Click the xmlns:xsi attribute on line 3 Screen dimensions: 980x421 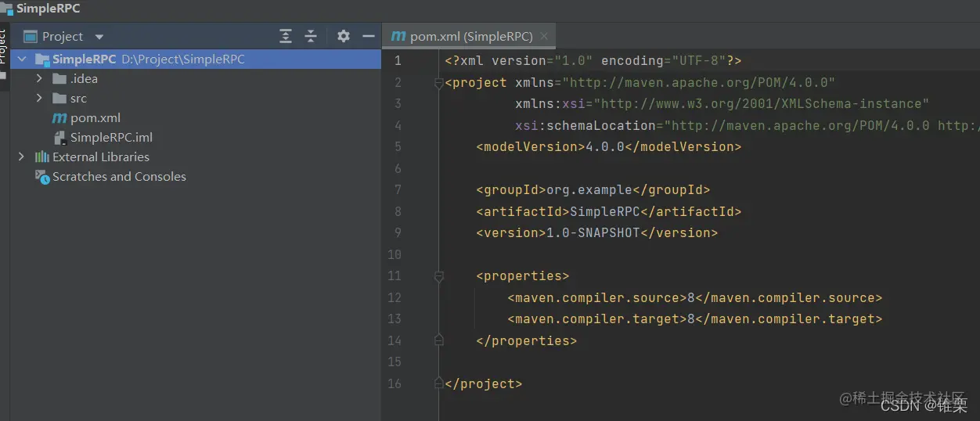(550, 103)
